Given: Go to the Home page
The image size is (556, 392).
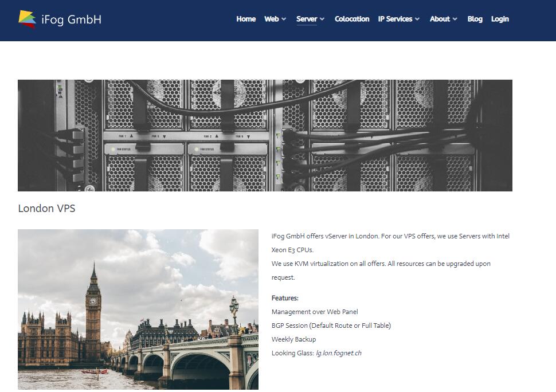Looking at the screenshot, I should pyautogui.click(x=246, y=19).
